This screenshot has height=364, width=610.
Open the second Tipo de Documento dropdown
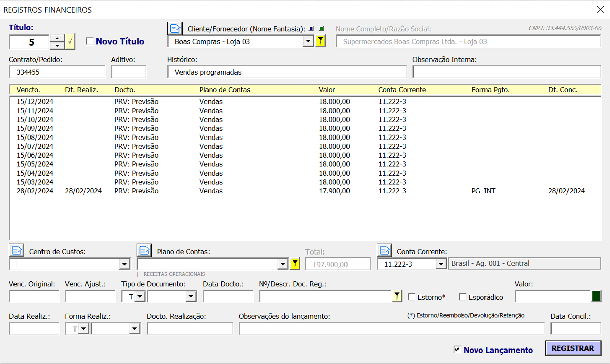coord(191,297)
